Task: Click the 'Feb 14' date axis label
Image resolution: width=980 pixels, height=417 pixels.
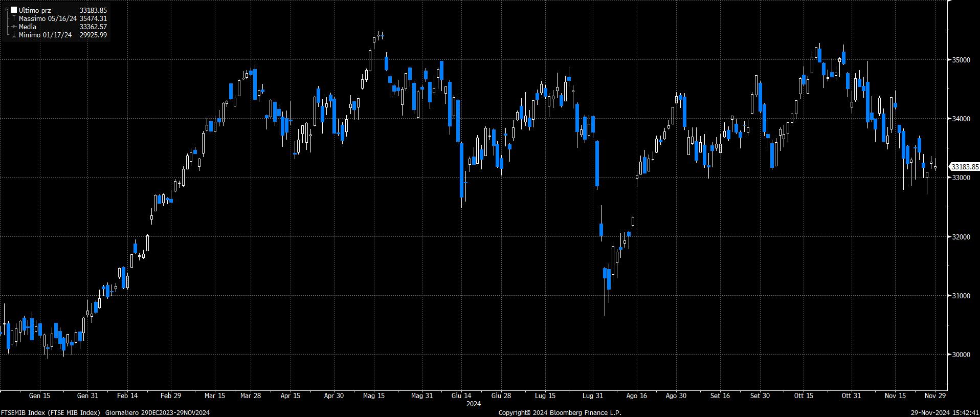Action: coord(127,396)
